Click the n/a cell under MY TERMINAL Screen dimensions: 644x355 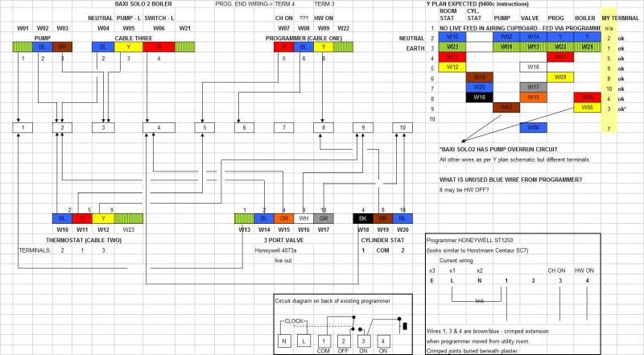pos(609,27)
